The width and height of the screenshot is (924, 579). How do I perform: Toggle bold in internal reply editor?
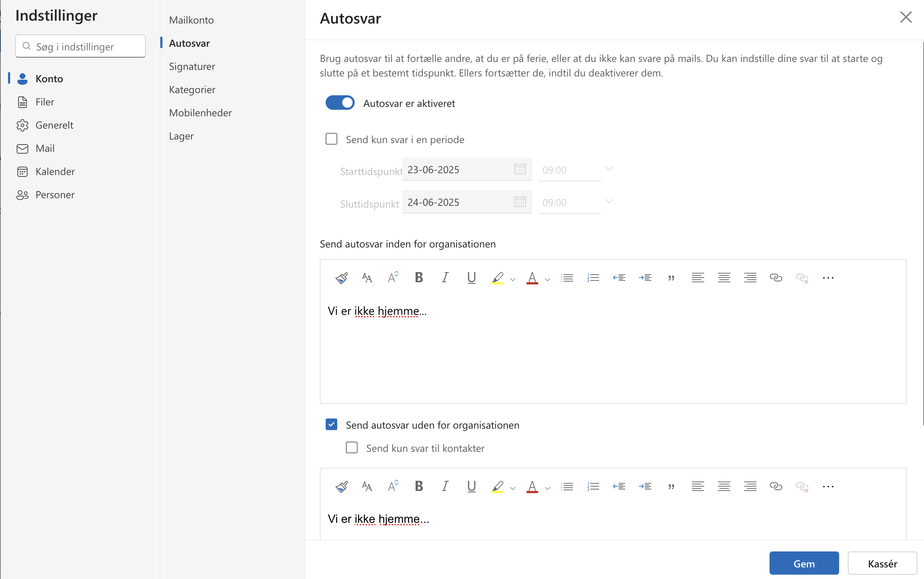(x=419, y=278)
